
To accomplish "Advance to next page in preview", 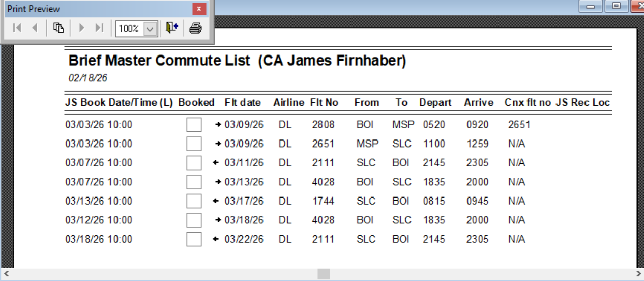I will [x=81, y=28].
